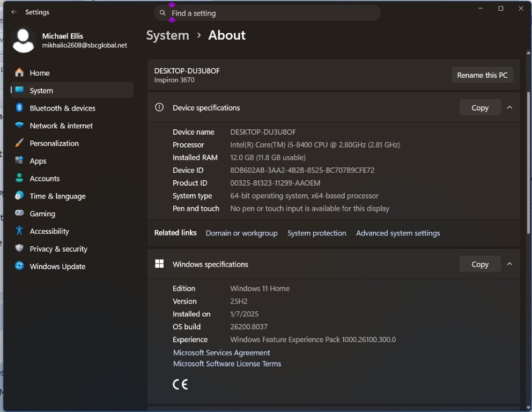Open Apps settings
This screenshot has width=532, height=412.
tap(38, 161)
